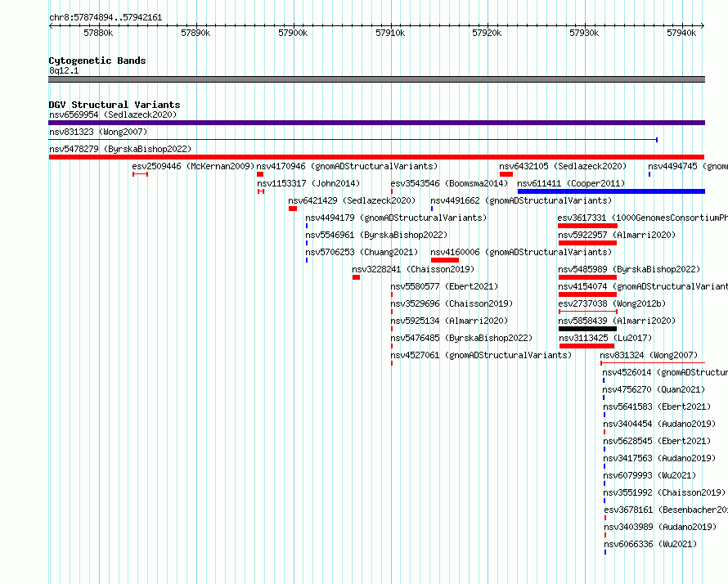Click nsv5580577 (Ebert2021) label

[x=444, y=286]
